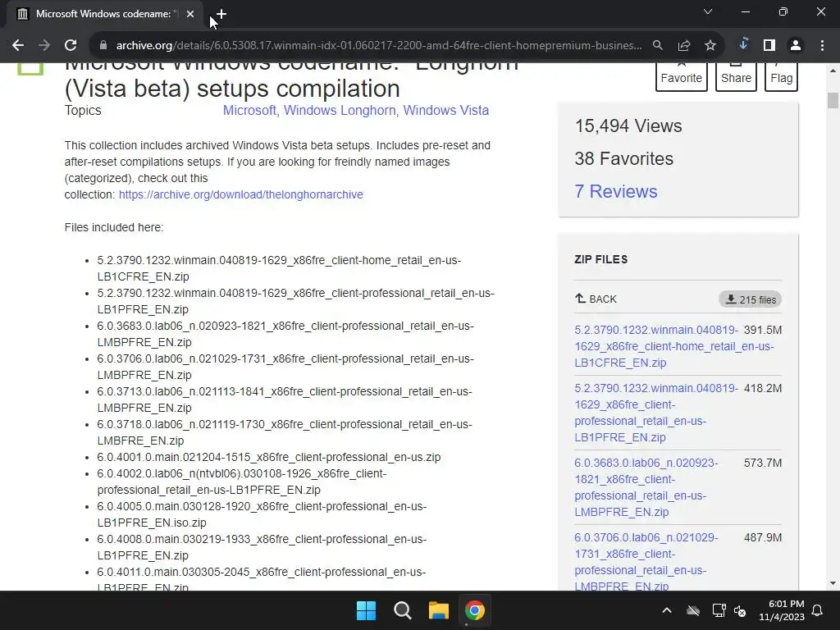Download the 418.2M client-professional LB1PFRE zip
This screenshot has width=840, height=630.
tap(656, 413)
